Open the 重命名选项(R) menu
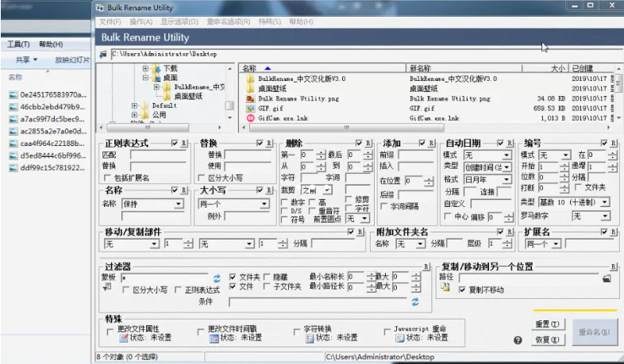624x364 pixels. (229, 21)
